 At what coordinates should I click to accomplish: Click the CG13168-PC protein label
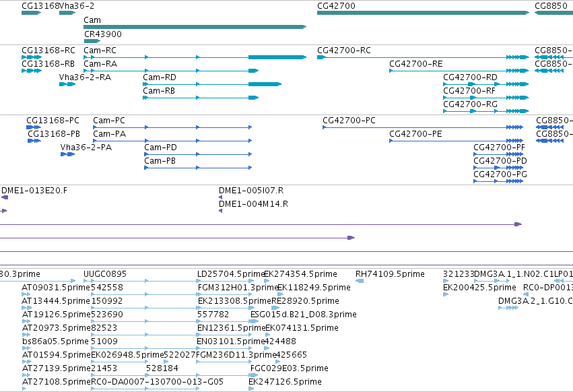pos(53,121)
